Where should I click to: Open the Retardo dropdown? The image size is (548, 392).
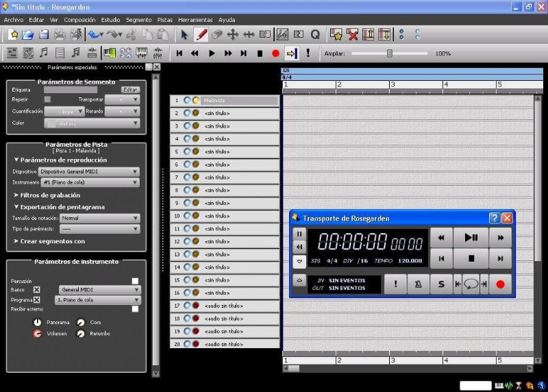[123, 111]
